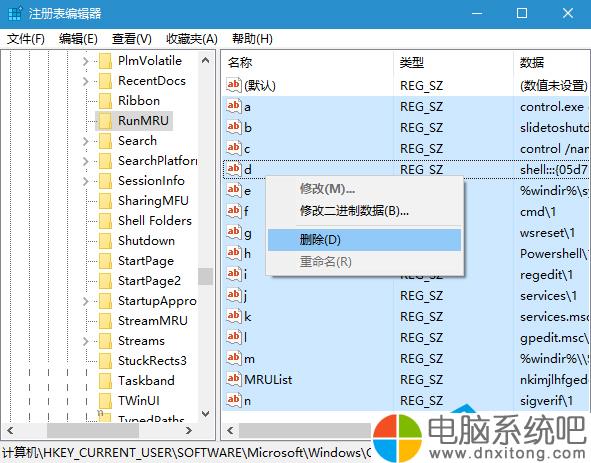The height and width of the screenshot is (463, 591).
Task: Expand the Search key chevron
Action: pos(86,141)
